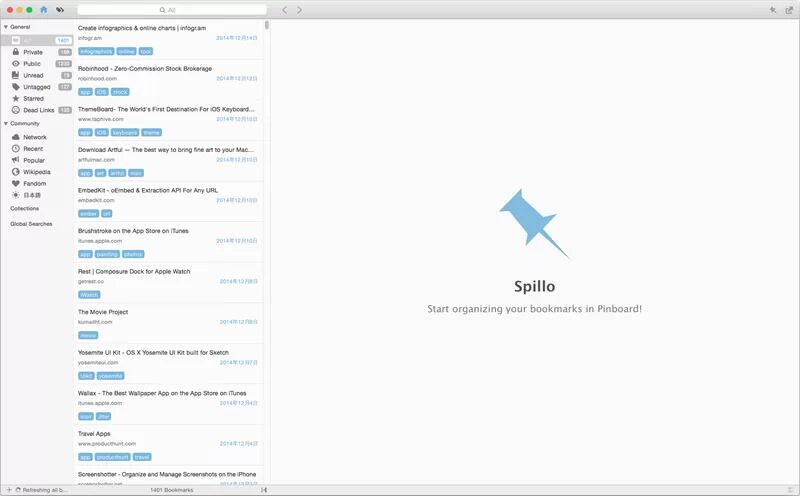Click the 'movie' tag on The Movie Project
Screen dimensions: 800x496
coord(88,335)
